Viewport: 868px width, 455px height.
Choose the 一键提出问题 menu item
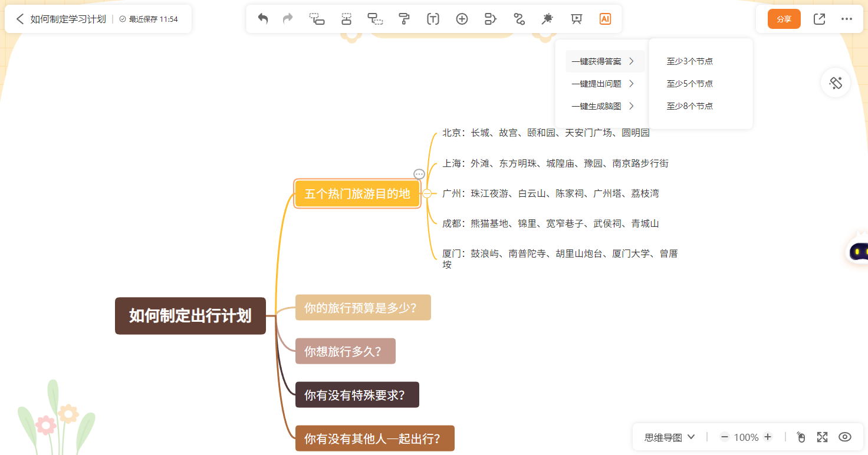pyautogui.click(x=602, y=84)
